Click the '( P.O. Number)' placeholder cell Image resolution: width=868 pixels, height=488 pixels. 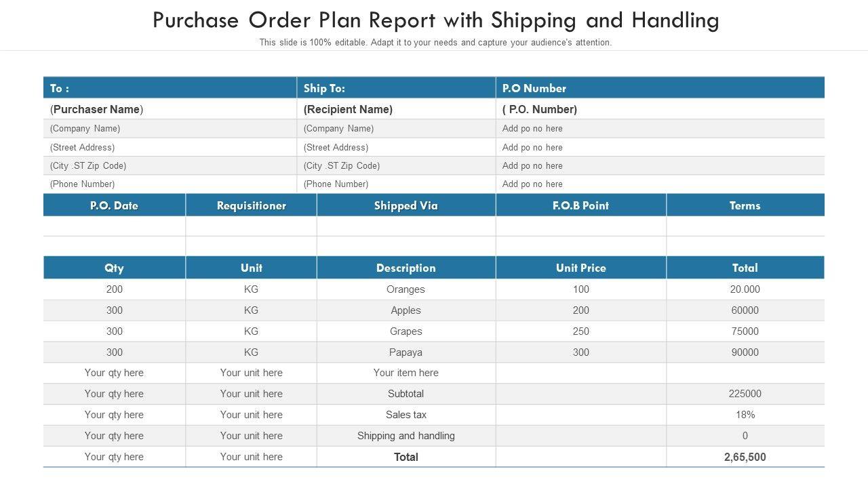point(540,109)
